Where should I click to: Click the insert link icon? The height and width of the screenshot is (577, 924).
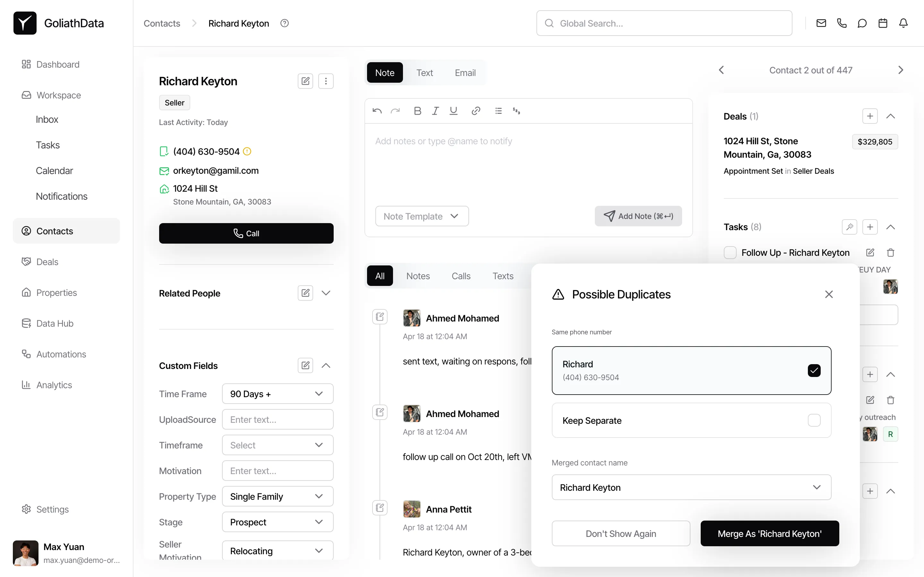point(475,111)
